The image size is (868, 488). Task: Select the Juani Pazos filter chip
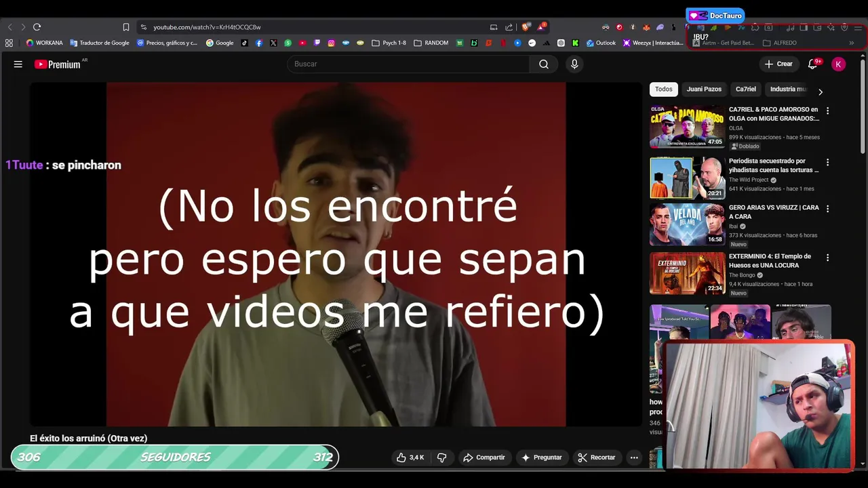tap(704, 89)
